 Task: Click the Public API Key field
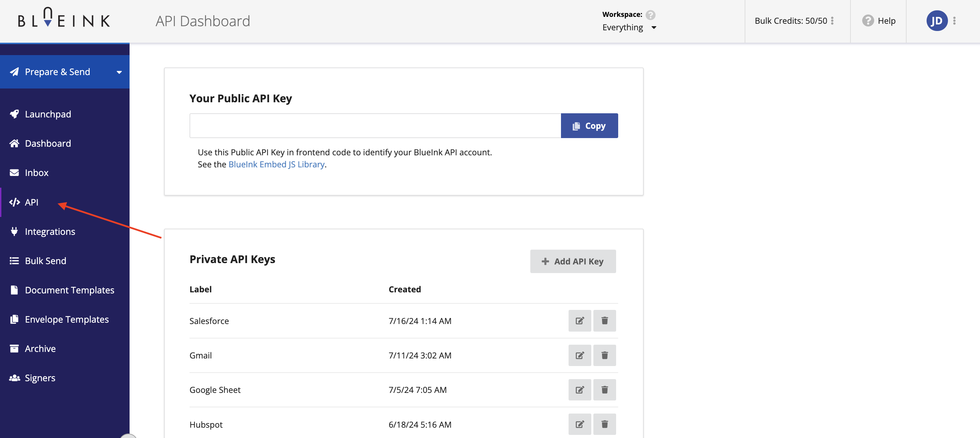tap(375, 126)
